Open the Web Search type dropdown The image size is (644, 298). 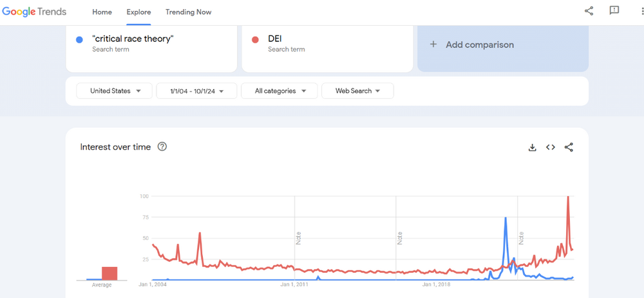coord(357,91)
